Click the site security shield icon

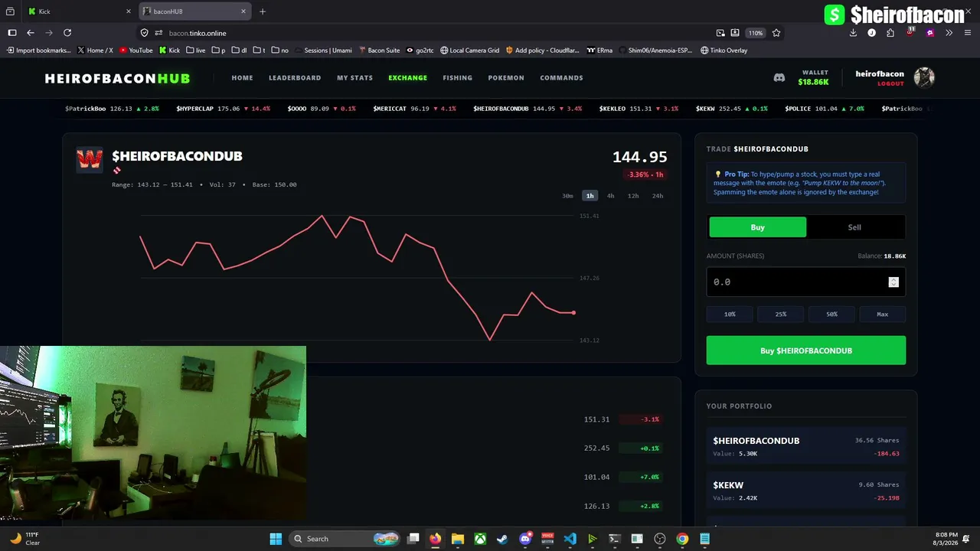coord(144,33)
